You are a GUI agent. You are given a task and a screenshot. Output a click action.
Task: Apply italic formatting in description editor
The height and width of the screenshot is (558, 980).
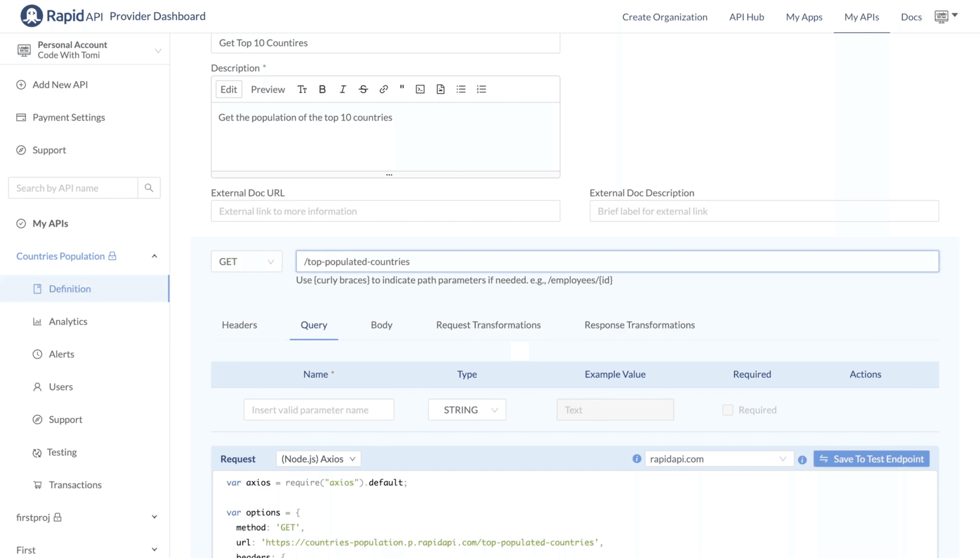tap(343, 89)
